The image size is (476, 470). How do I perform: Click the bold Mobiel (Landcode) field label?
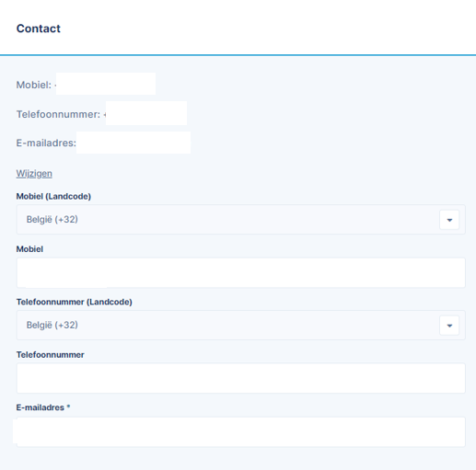pyautogui.click(x=53, y=196)
